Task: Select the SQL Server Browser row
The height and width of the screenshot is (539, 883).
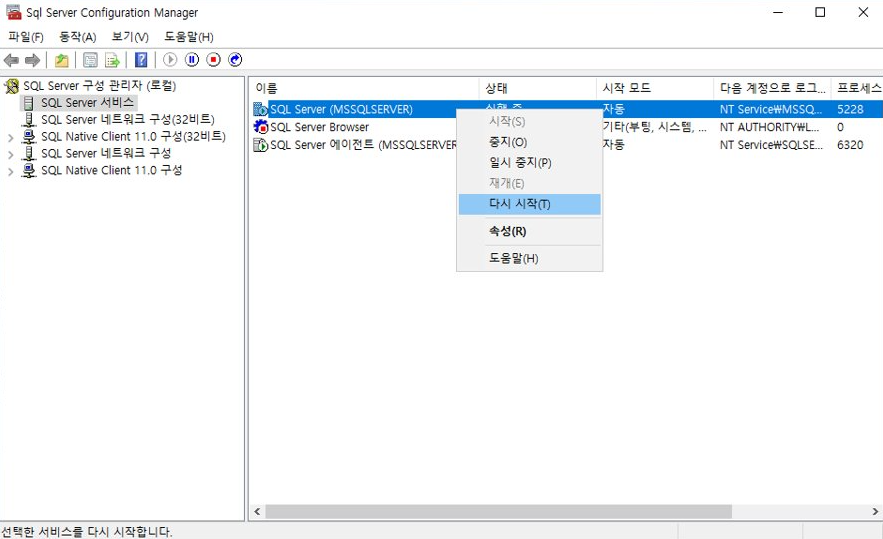Action: click(567, 127)
